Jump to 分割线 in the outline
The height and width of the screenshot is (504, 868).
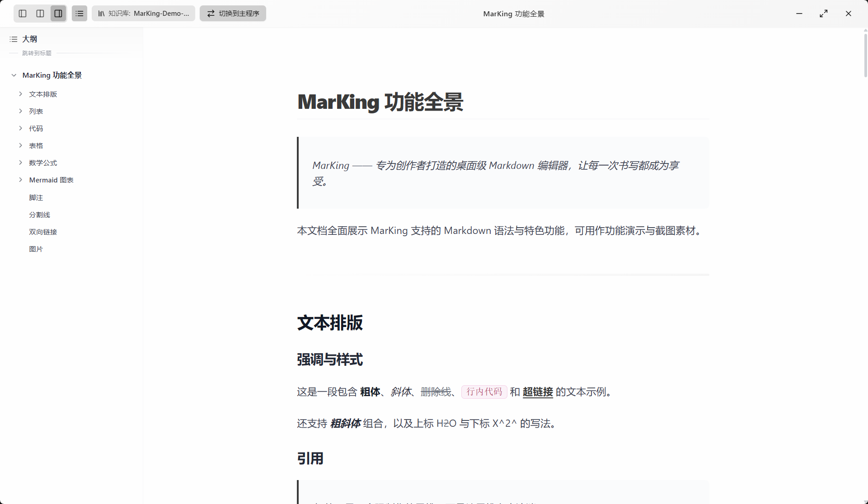pyautogui.click(x=40, y=215)
